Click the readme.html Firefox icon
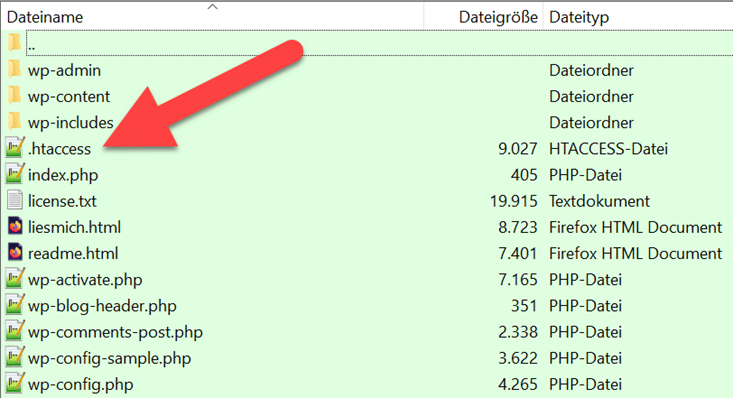The height and width of the screenshot is (398, 733). coord(15,253)
